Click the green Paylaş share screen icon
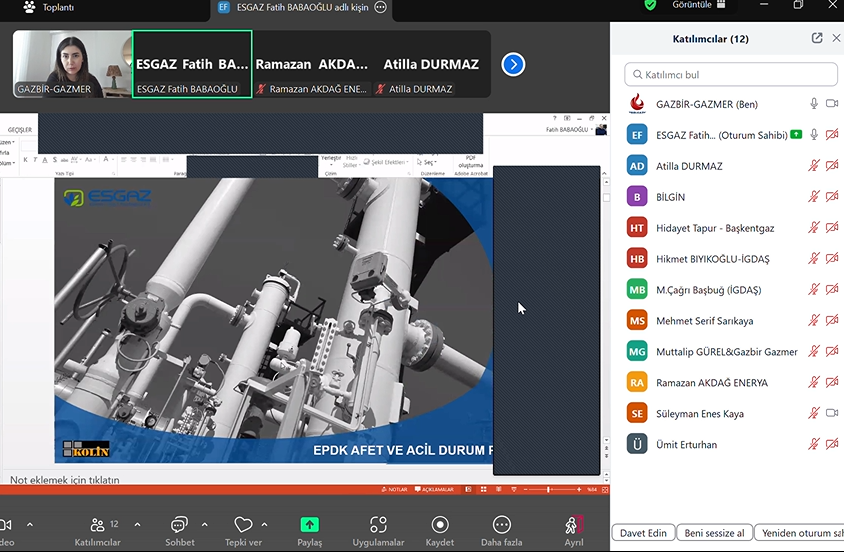This screenshot has height=552, width=844. point(310,525)
